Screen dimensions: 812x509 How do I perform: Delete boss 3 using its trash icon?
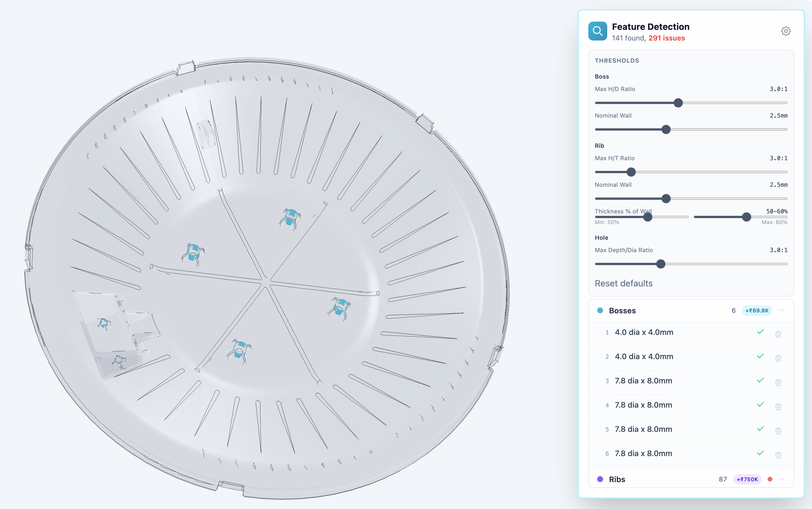tap(778, 382)
